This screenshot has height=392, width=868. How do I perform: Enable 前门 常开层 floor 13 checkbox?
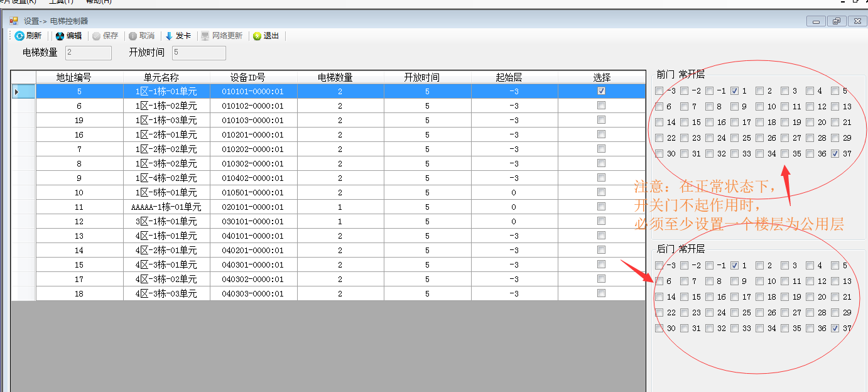[x=835, y=107]
